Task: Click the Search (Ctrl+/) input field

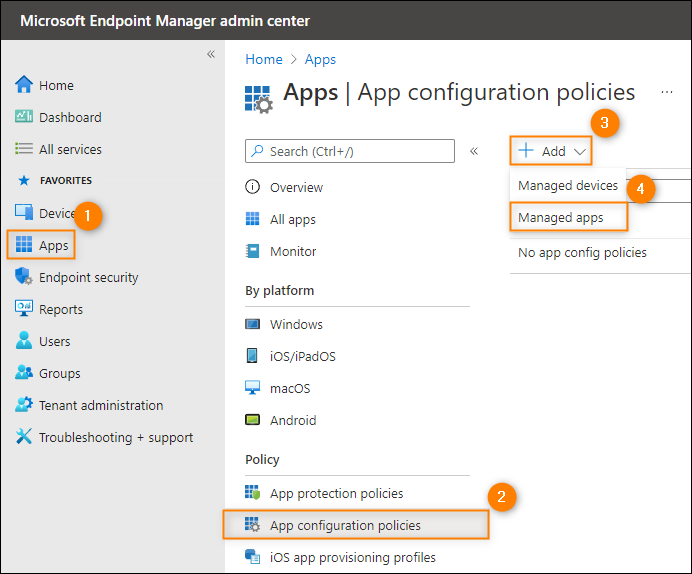Action: [x=350, y=151]
